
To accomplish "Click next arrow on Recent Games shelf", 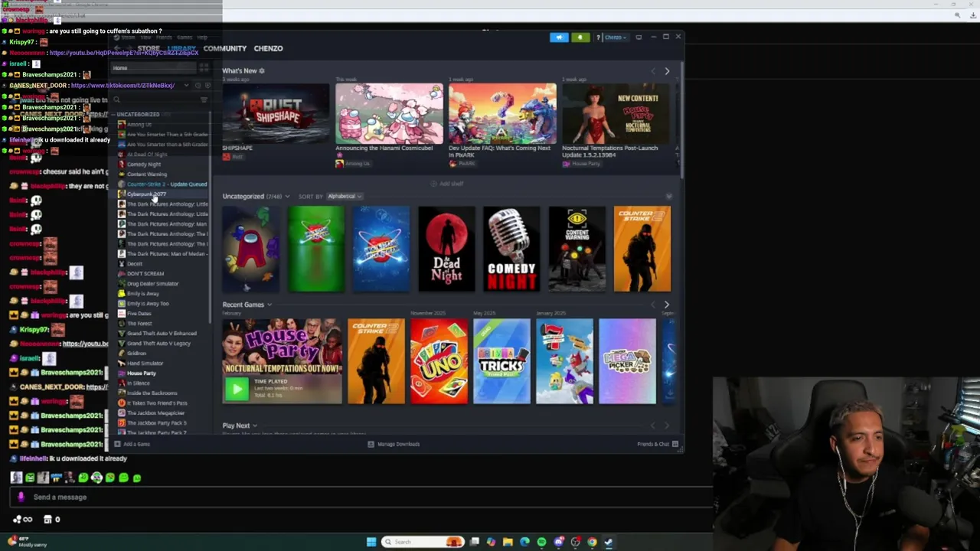I will click(667, 305).
